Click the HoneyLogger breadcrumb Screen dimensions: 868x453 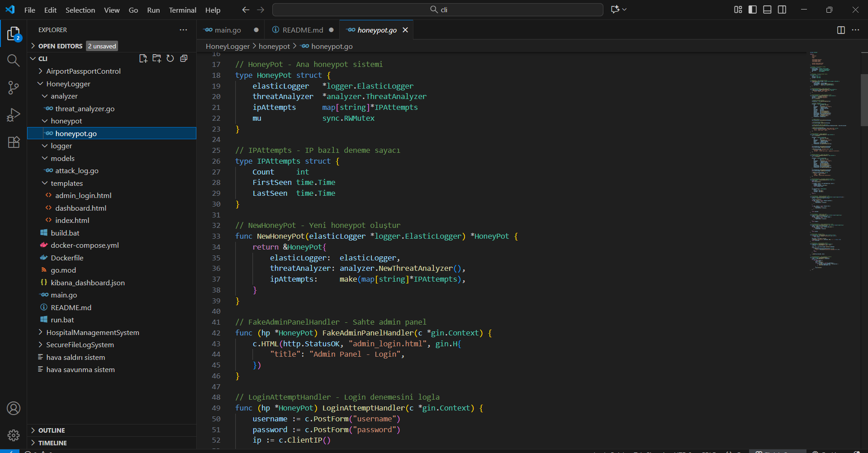pyautogui.click(x=228, y=46)
